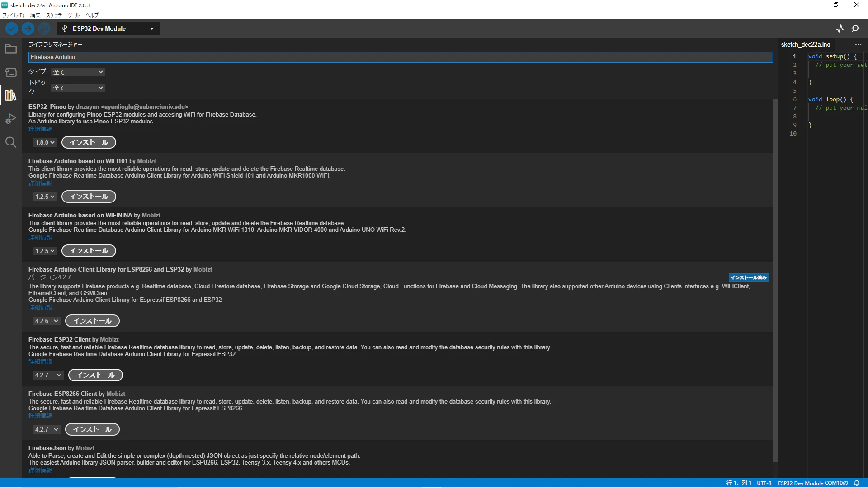Install Firebase ESP32 Client library

point(95,375)
